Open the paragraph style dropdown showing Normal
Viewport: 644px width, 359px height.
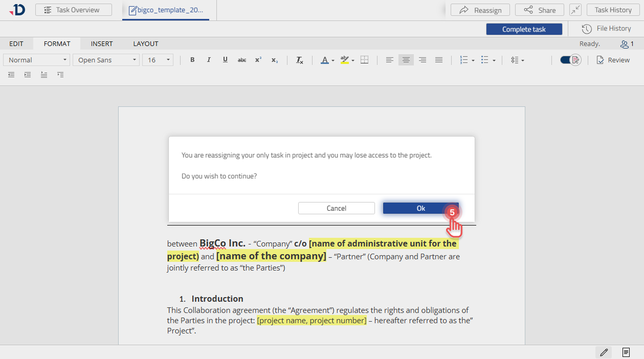(x=37, y=60)
